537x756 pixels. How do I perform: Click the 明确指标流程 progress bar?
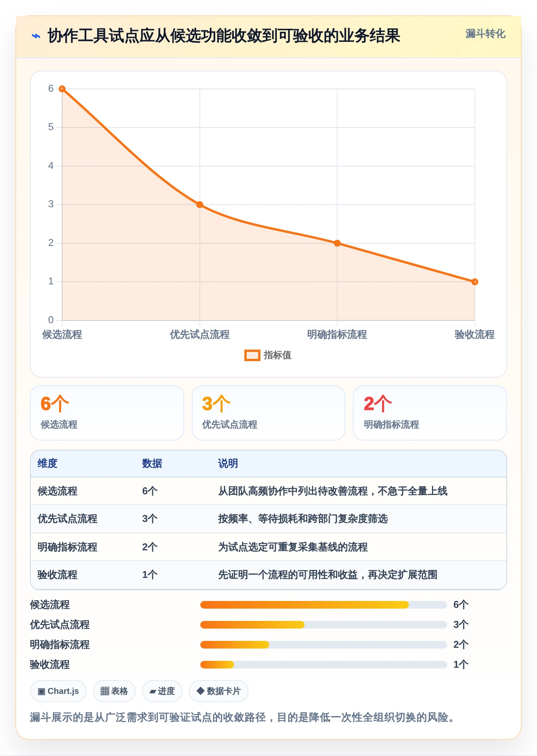tap(323, 645)
